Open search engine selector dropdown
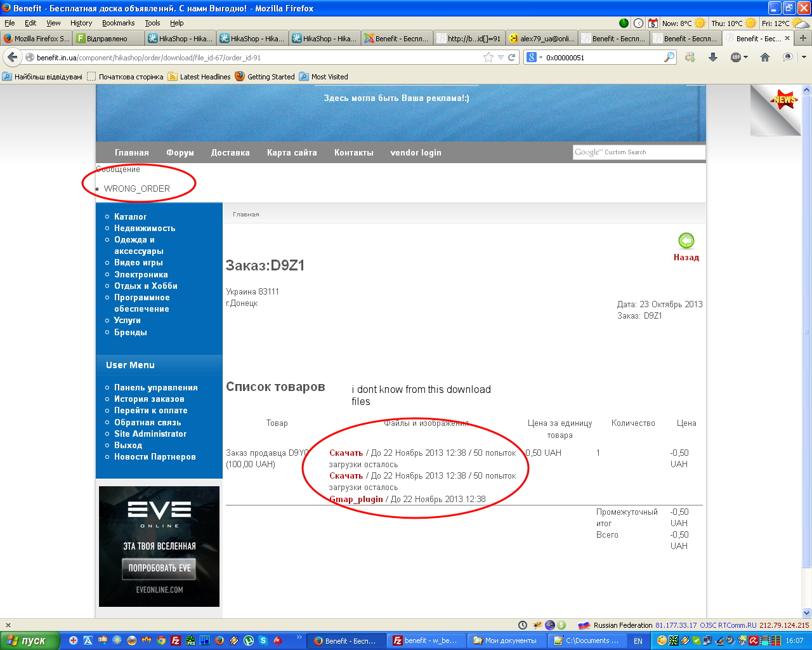The height and width of the screenshot is (650, 812). (540, 57)
